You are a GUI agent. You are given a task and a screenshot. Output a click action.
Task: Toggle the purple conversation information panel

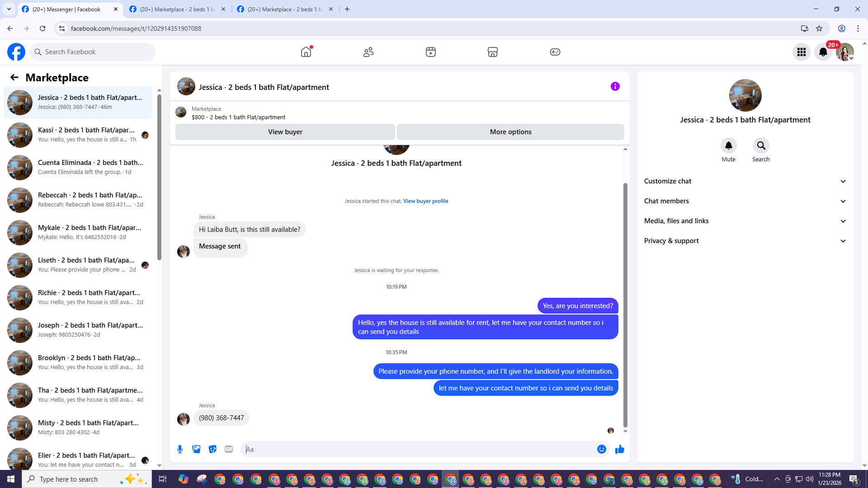[615, 86]
